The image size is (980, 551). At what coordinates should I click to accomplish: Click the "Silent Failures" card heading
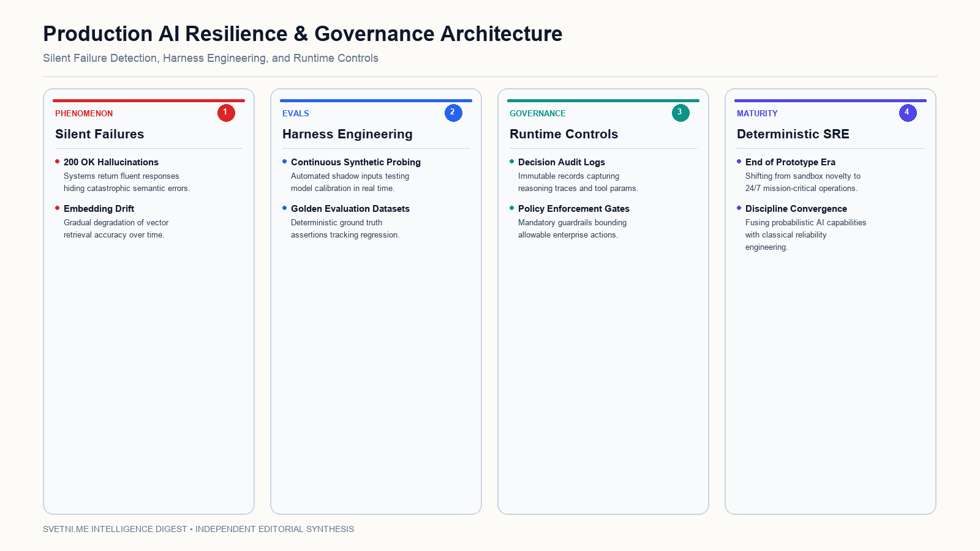[99, 134]
